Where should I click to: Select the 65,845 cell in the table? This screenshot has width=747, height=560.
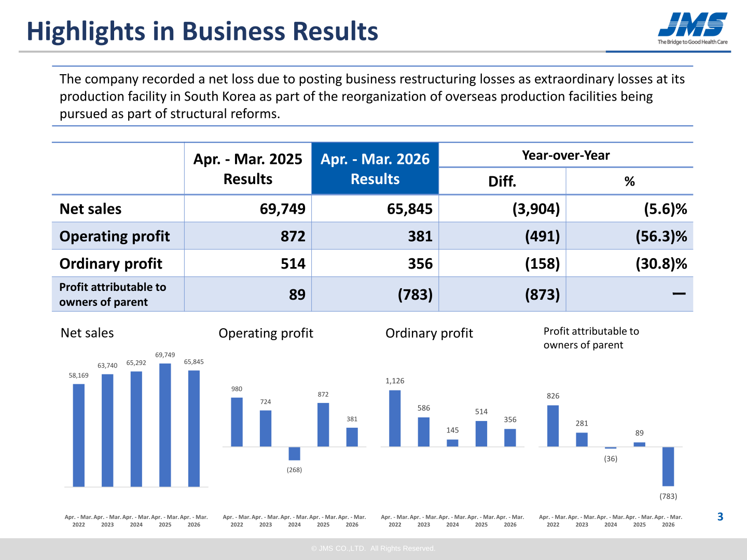click(410, 209)
